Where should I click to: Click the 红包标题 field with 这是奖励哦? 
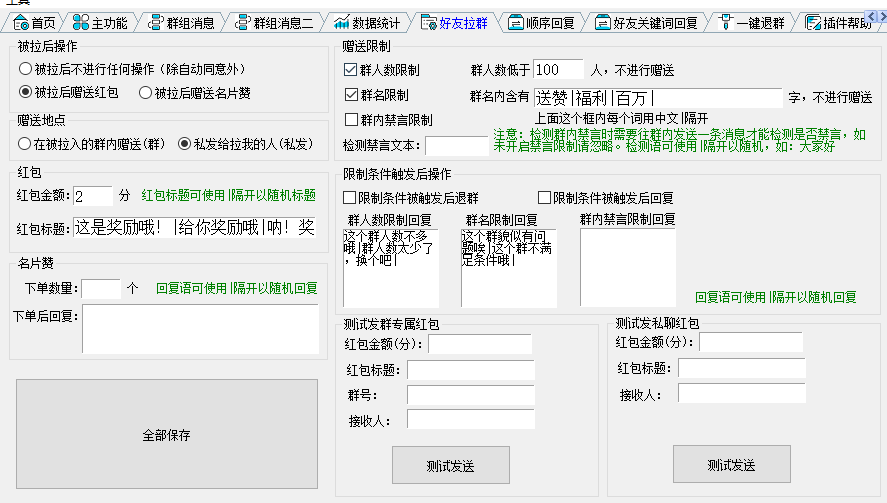click(x=195, y=227)
